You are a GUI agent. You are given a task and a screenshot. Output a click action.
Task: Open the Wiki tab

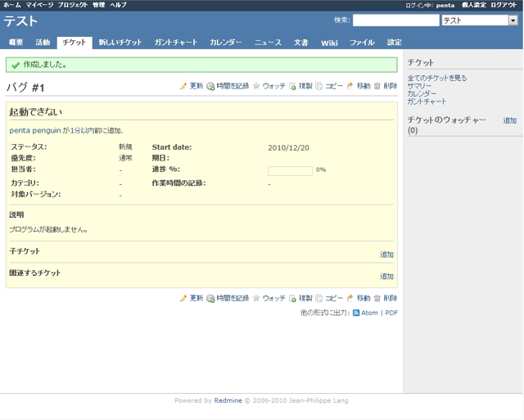[x=329, y=43]
